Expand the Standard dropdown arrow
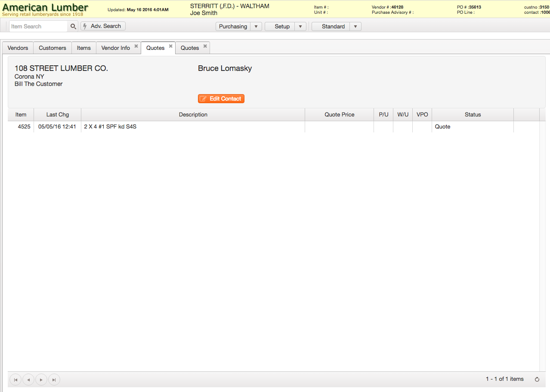 click(355, 27)
